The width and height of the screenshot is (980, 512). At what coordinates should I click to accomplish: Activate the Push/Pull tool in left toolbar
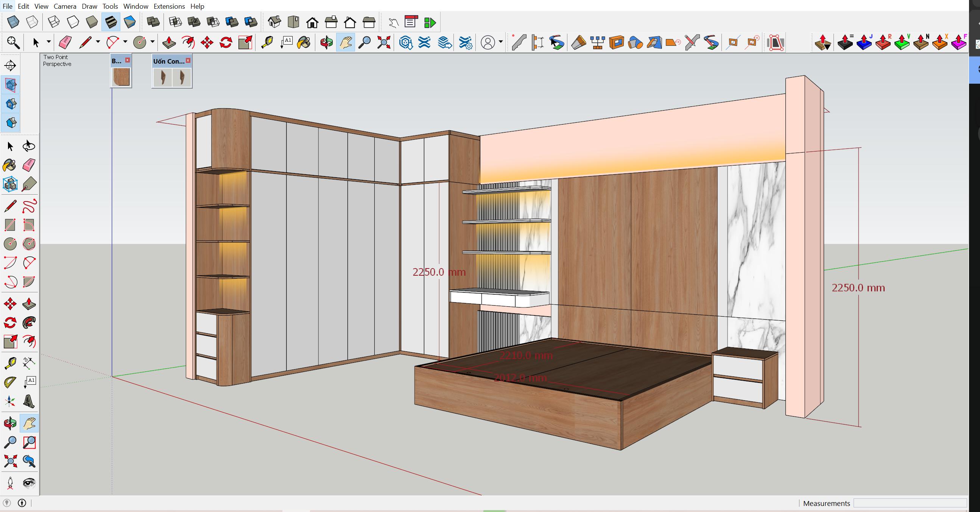coord(29,304)
